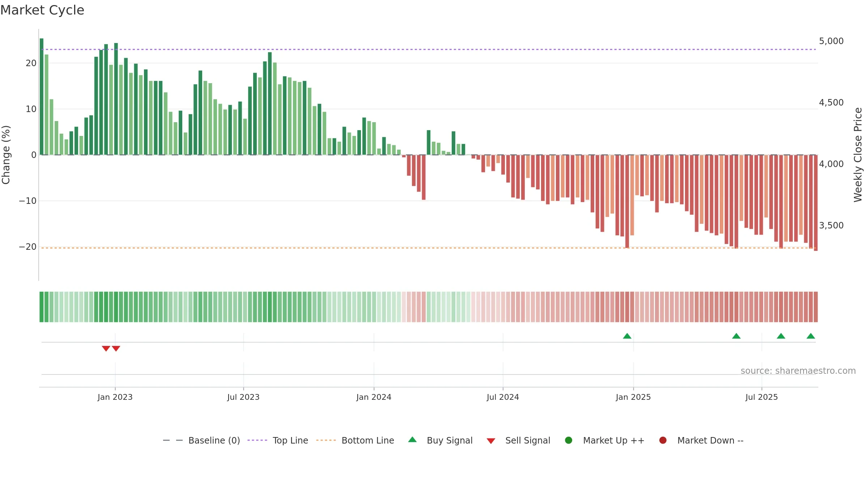Click the 5,000 right-axis tick label
This screenshot has width=868, height=488.
click(831, 41)
